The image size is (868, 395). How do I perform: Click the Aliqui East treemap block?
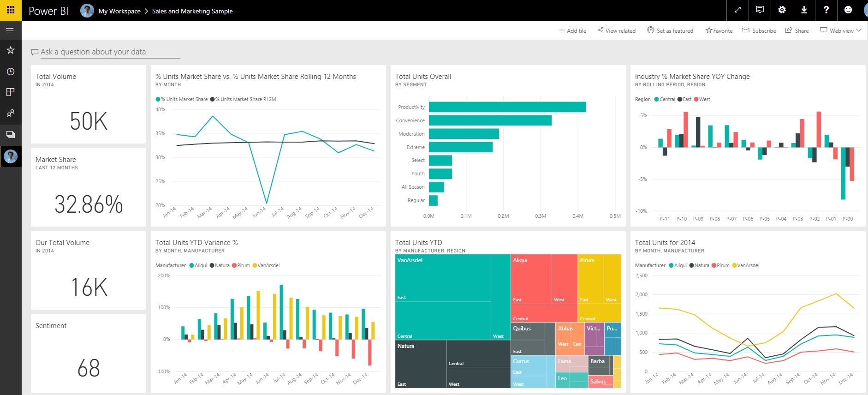click(x=531, y=279)
